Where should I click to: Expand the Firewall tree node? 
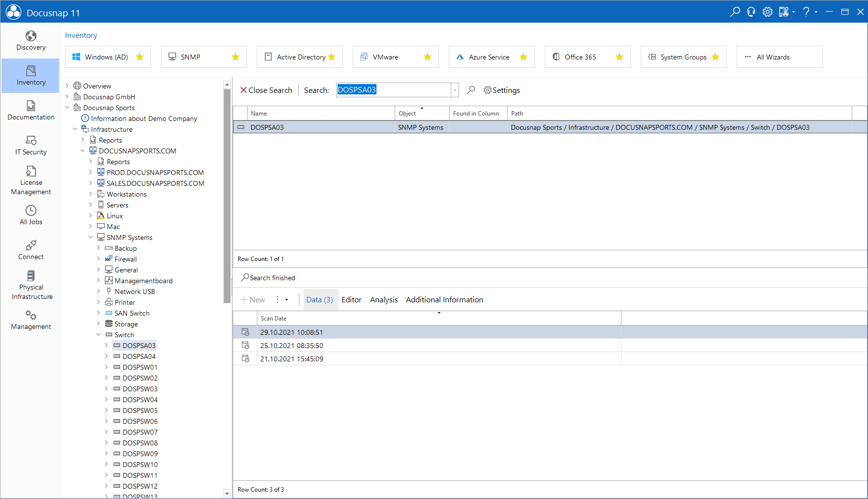click(x=98, y=259)
